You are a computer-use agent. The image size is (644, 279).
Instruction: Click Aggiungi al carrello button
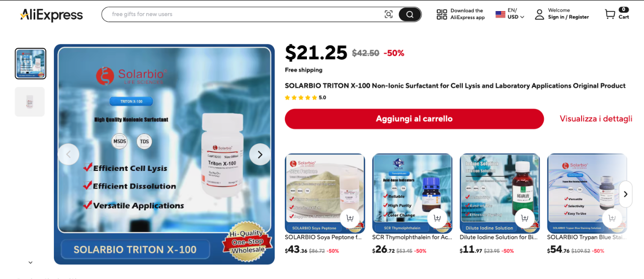point(414,119)
